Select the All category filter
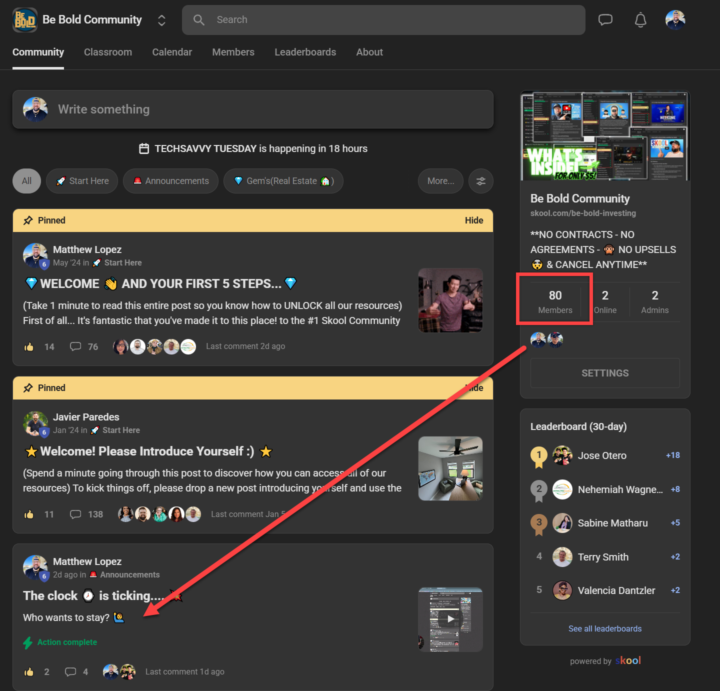 [x=27, y=181]
